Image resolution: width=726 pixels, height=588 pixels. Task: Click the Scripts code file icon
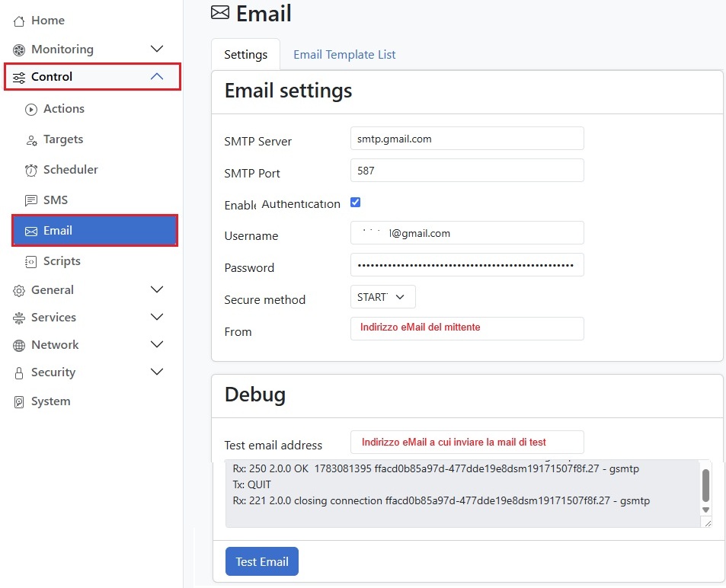31,261
